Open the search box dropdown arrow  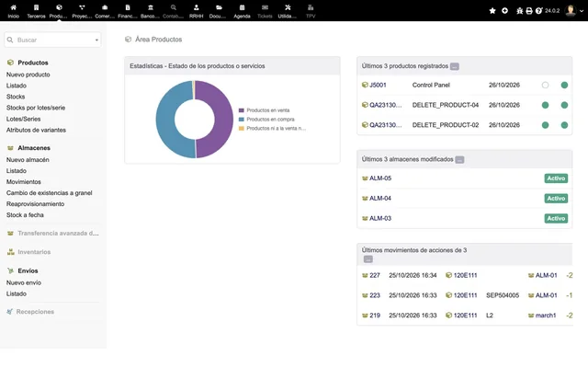coord(96,40)
